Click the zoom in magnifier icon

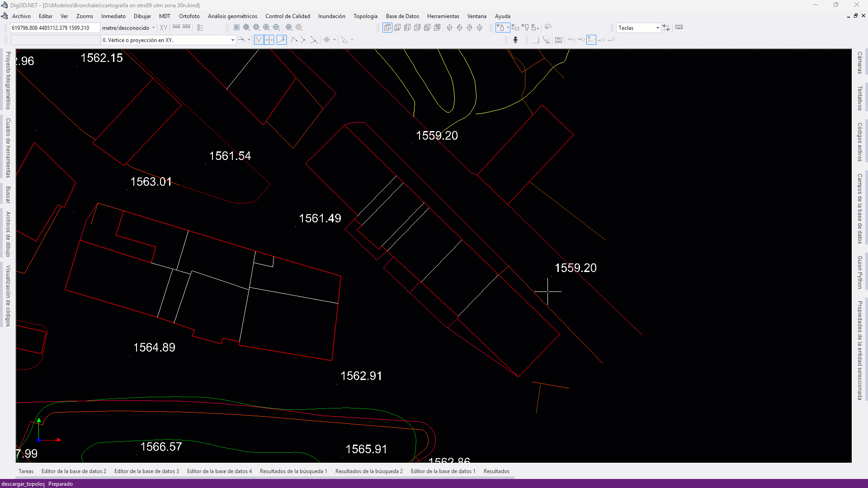point(266,28)
